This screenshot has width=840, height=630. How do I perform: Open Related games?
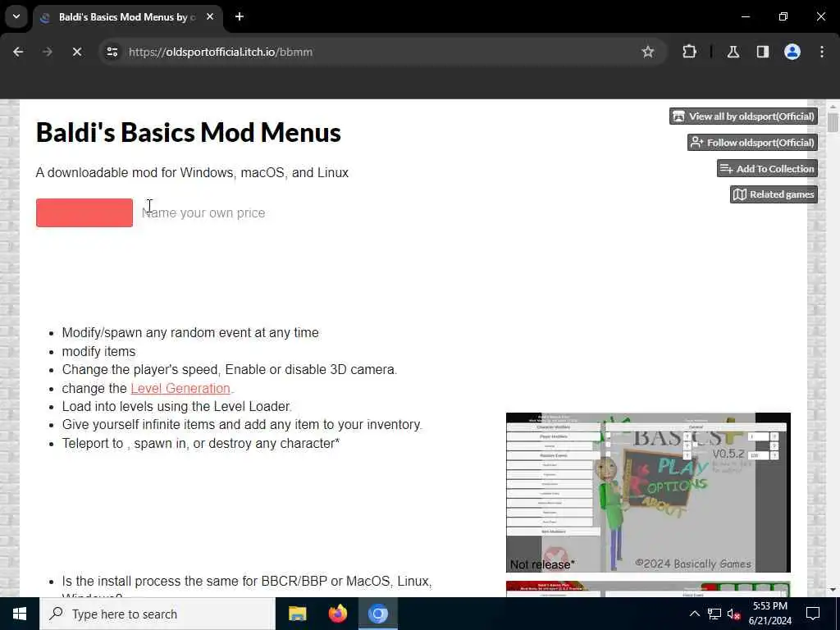point(774,194)
